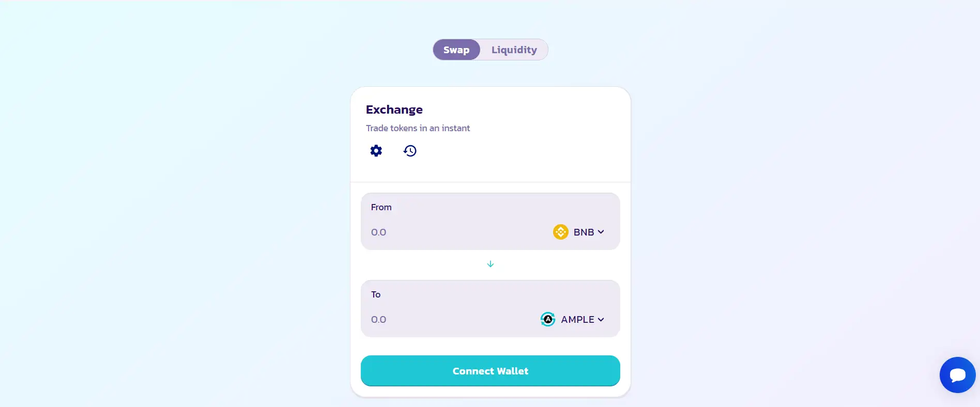980x407 pixels.
Task: Expand the chevron beside AMPLE
Action: point(601,320)
